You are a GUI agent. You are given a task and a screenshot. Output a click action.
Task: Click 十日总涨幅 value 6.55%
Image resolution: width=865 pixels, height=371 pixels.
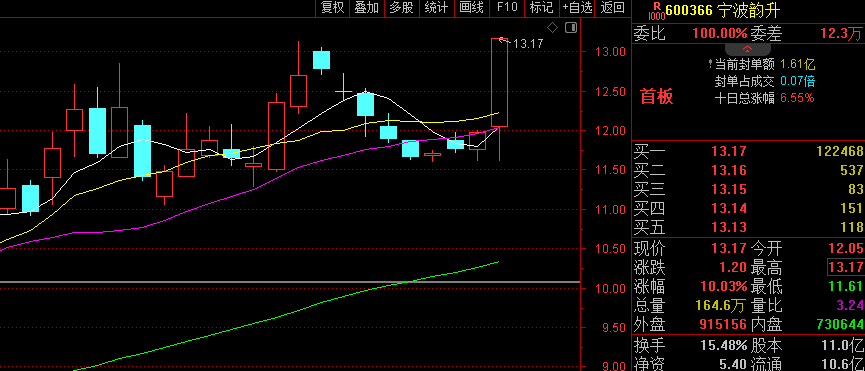[797, 98]
